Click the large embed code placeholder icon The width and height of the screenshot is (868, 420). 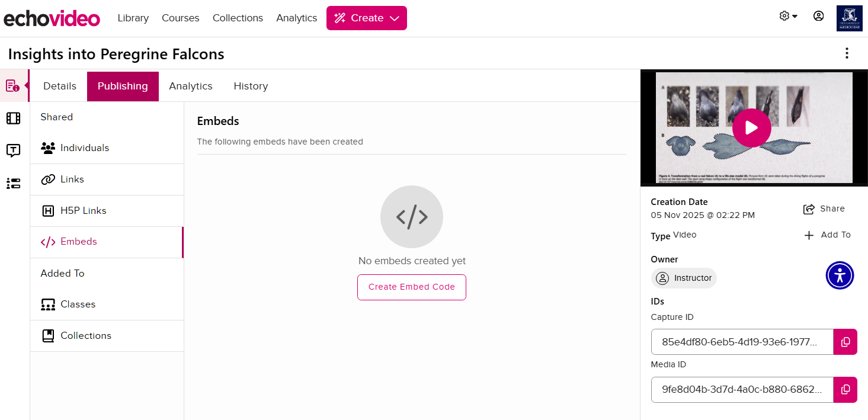coord(412,217)
